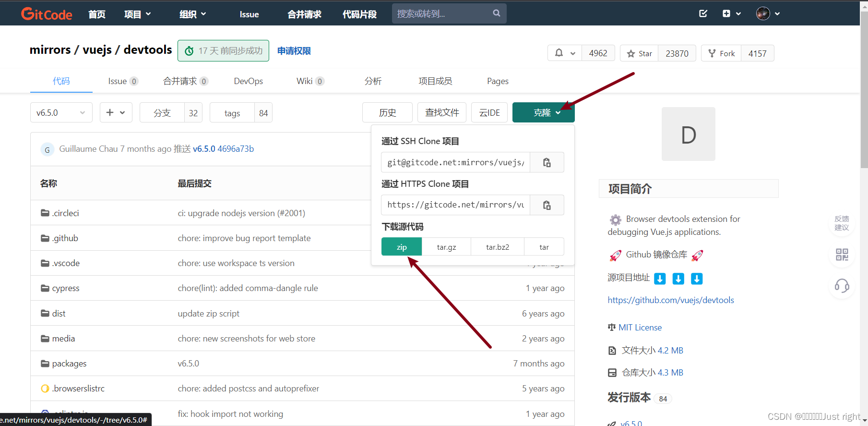Open the customer support headset icon

click(x=842, y=286)
